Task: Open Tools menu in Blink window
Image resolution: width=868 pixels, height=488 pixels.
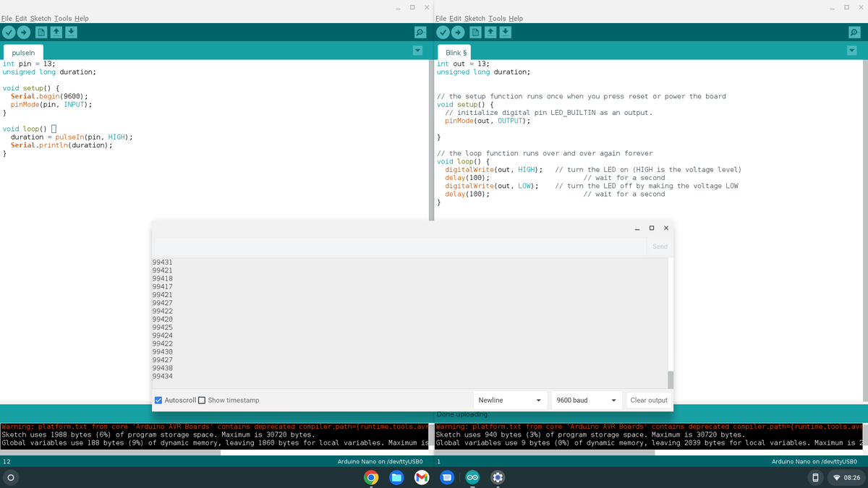Action: (x=497, y=18)
